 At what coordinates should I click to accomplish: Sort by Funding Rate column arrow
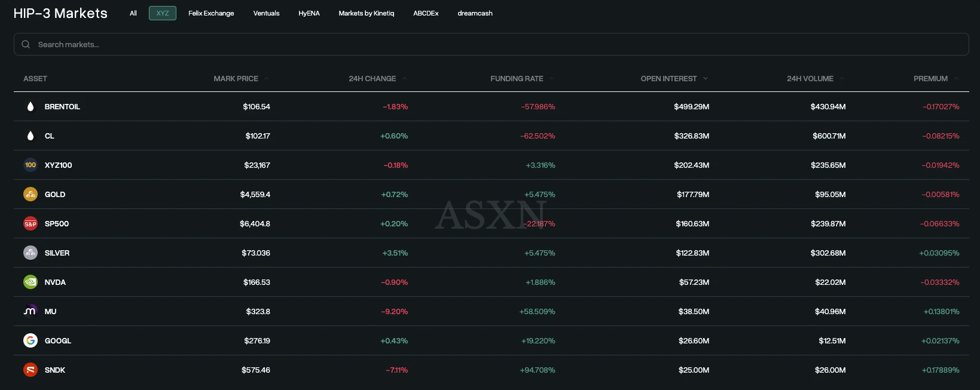[552, 79]
